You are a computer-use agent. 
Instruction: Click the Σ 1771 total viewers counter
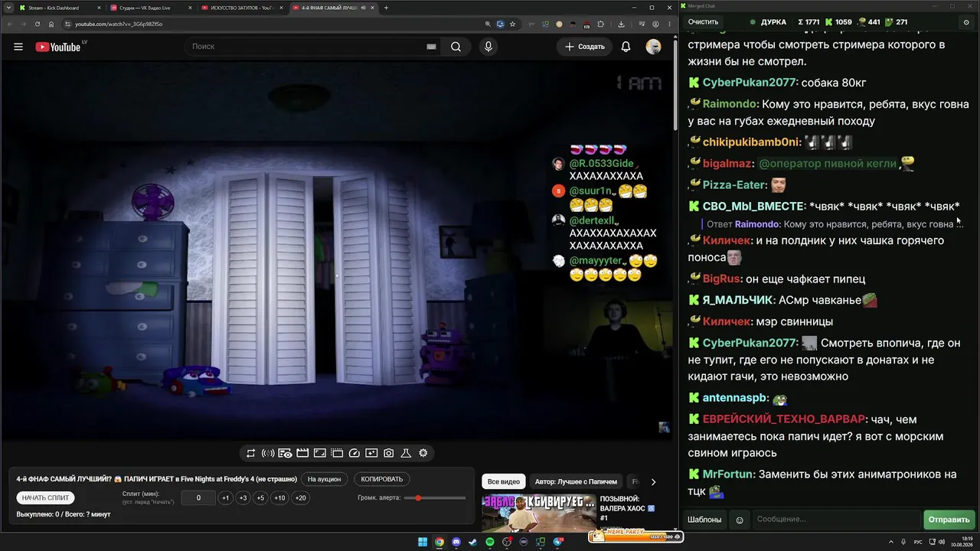(x=808, y=22)
